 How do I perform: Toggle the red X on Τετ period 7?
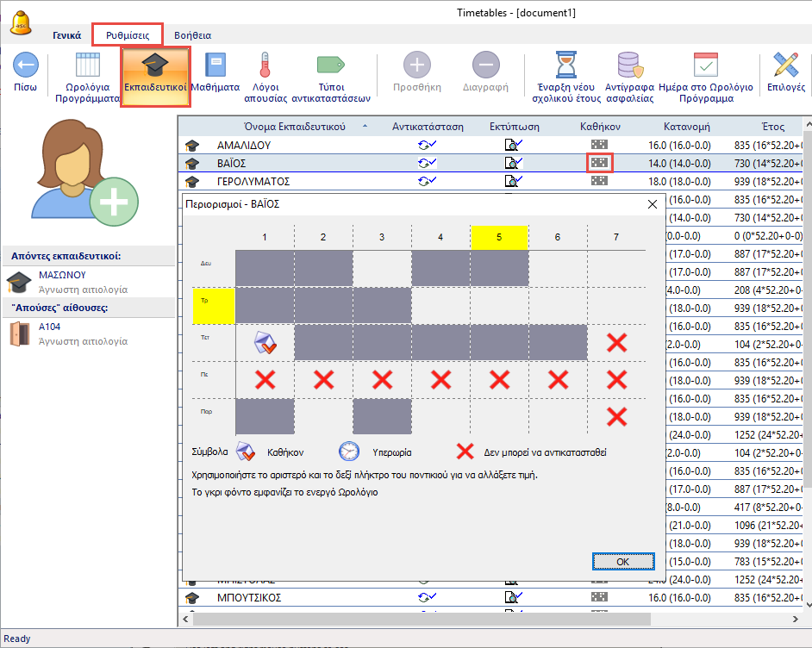616,343
